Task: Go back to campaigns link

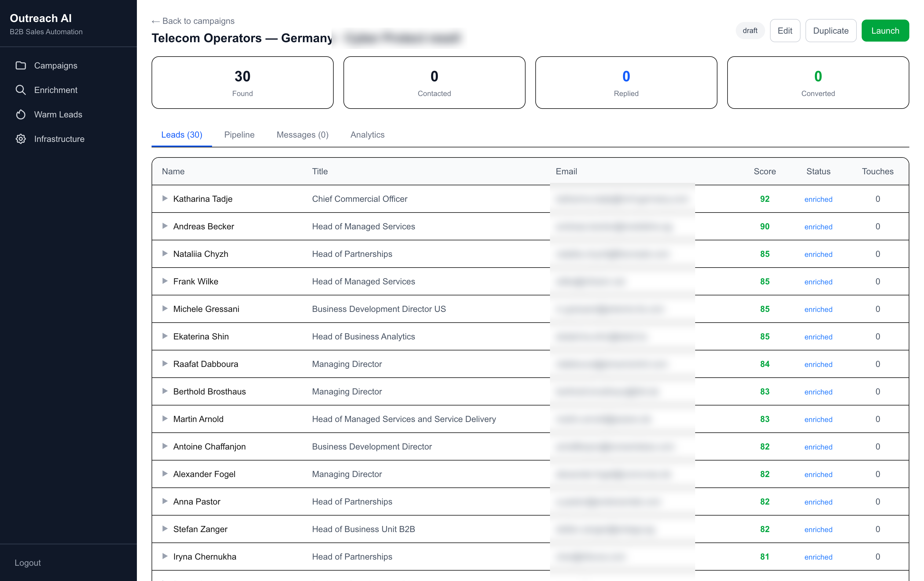Action: [x=193, y=21]
